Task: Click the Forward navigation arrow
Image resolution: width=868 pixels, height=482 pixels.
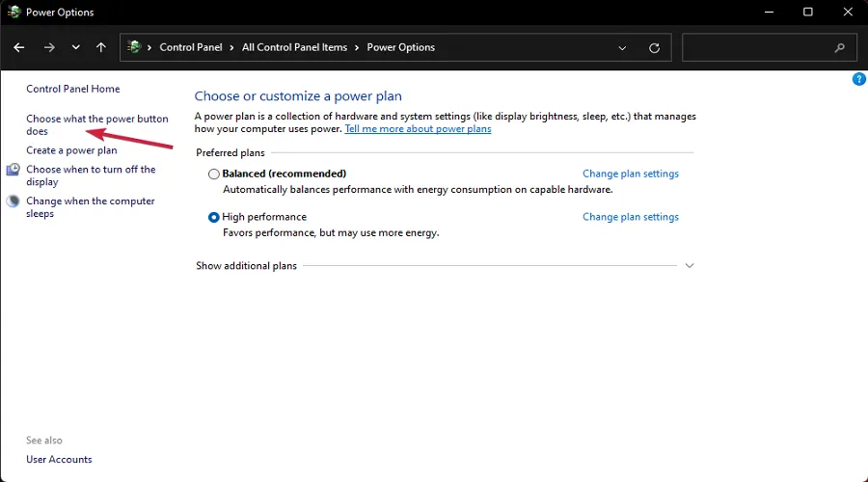Action: [49, 47]
